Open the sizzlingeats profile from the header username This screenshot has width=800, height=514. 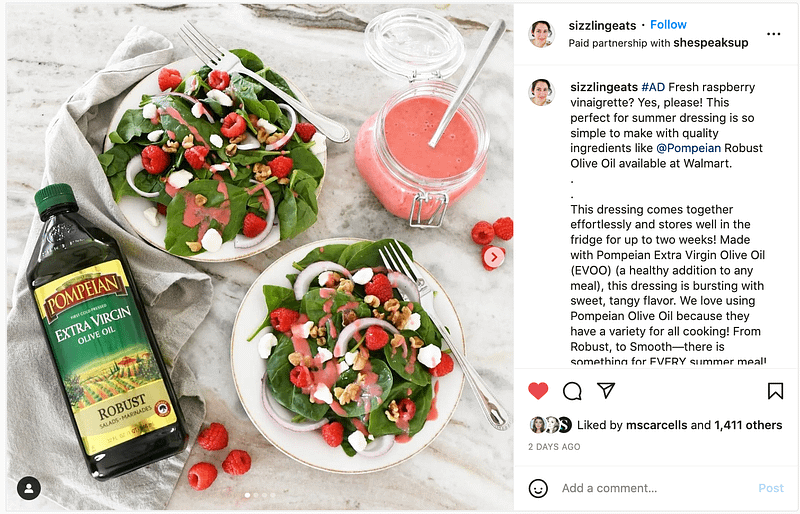602,26
